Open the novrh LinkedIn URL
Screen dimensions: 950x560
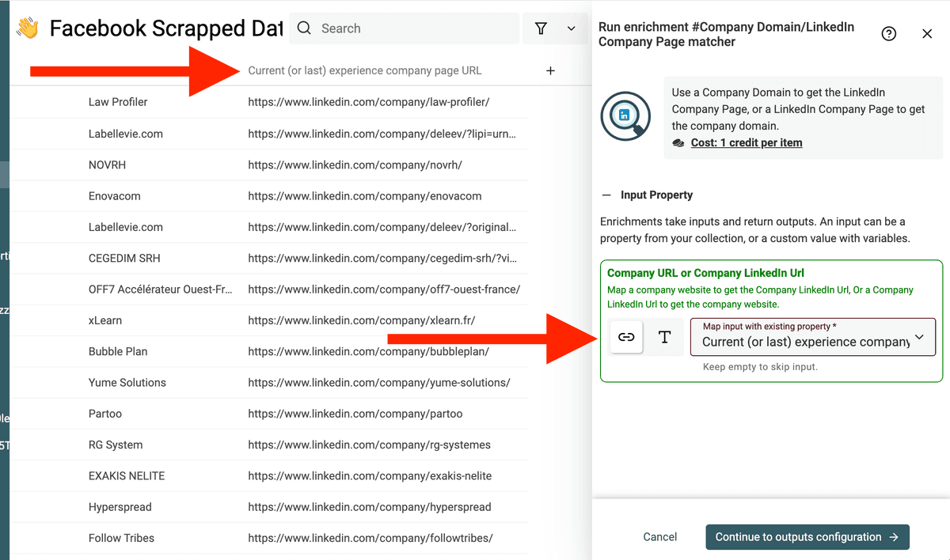[355, 165]
